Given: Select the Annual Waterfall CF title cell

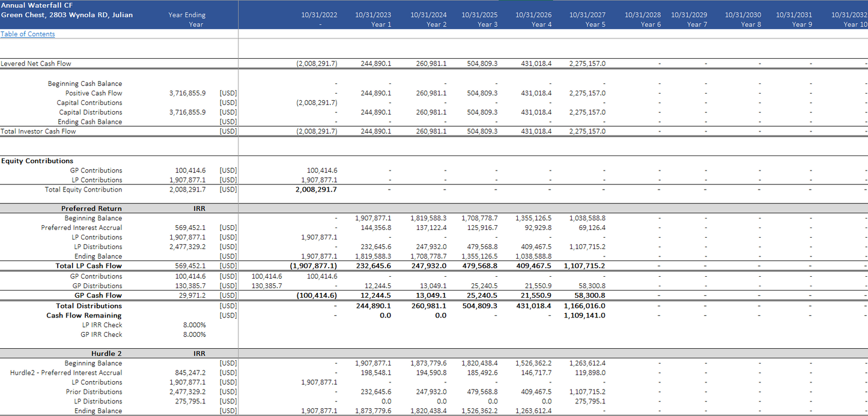Looking at the screenshot, I should coord(37,5).
